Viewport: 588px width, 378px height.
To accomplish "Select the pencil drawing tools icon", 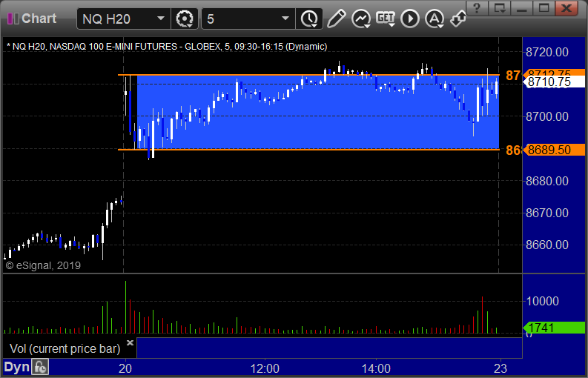I will coord(336,19).
